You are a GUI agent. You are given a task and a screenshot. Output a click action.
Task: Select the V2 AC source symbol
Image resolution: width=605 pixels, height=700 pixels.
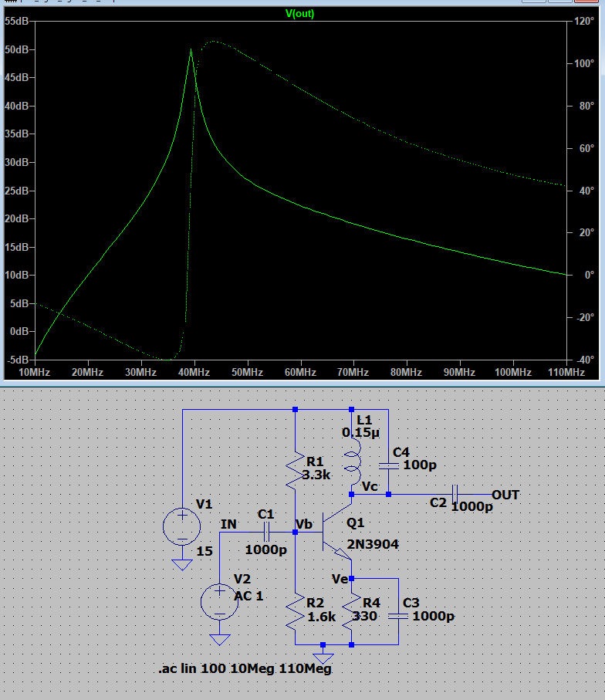pos(220,601)
